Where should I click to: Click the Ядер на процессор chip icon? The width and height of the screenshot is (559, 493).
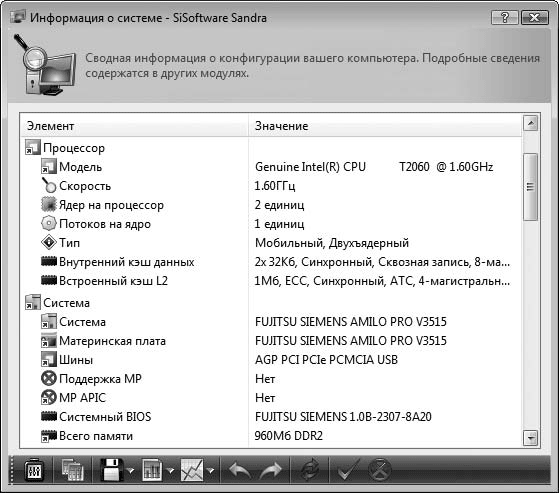[x=48, y=205]
